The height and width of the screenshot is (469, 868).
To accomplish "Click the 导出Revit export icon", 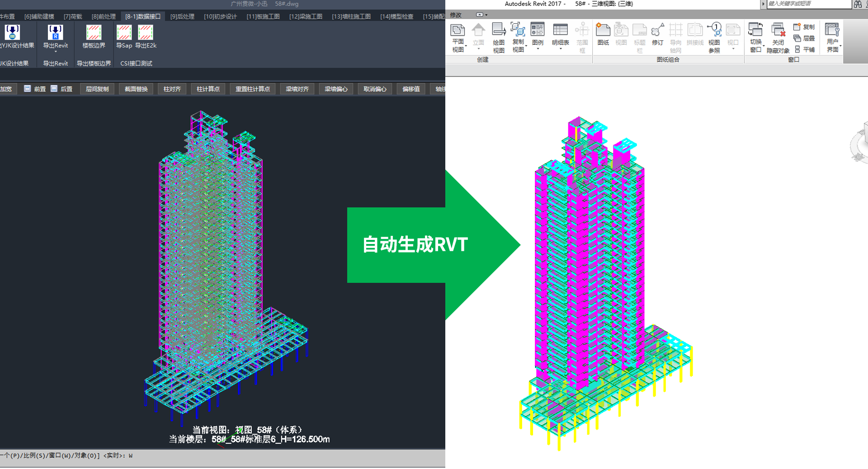I will click(x=55, y=33).
